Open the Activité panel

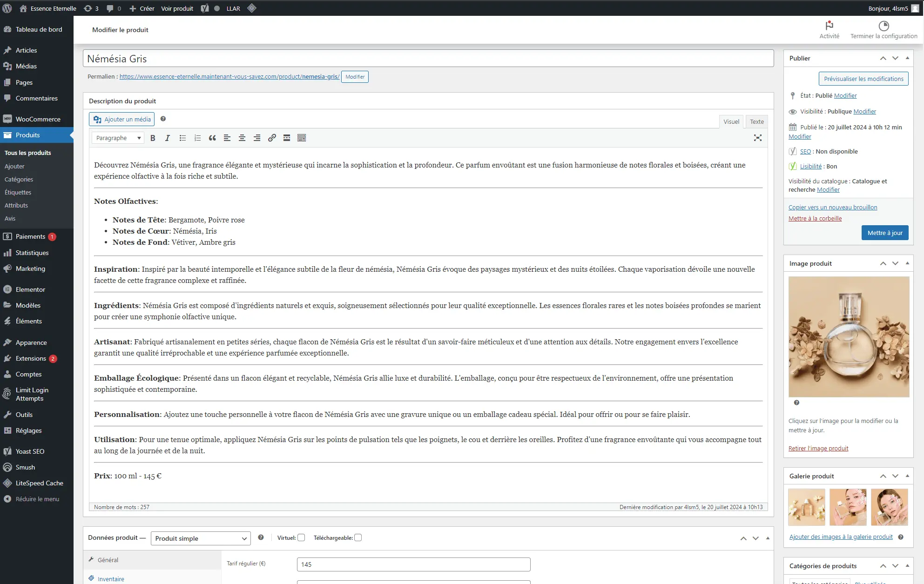click(x=830, y=30)
